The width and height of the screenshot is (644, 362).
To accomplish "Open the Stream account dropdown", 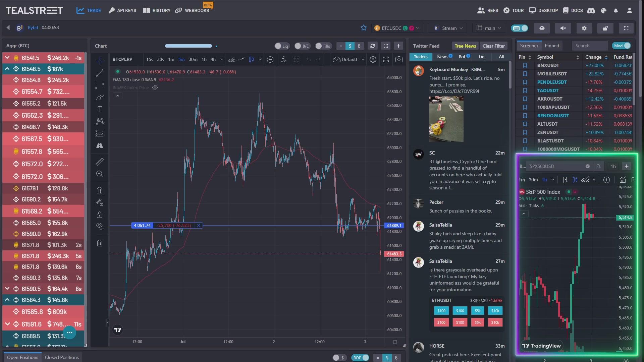I will click(449, 28).
